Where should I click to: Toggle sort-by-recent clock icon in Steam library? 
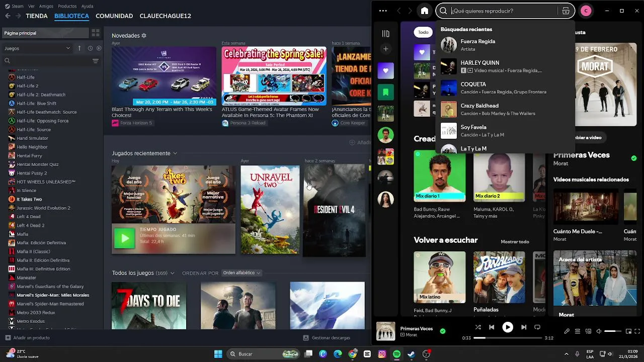click(x=90, y=48)
